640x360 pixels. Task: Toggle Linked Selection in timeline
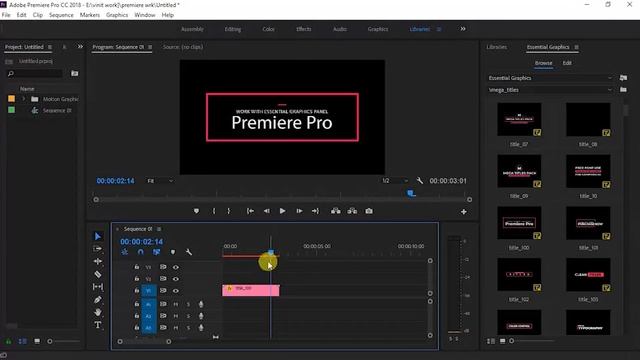click(156, 252)
